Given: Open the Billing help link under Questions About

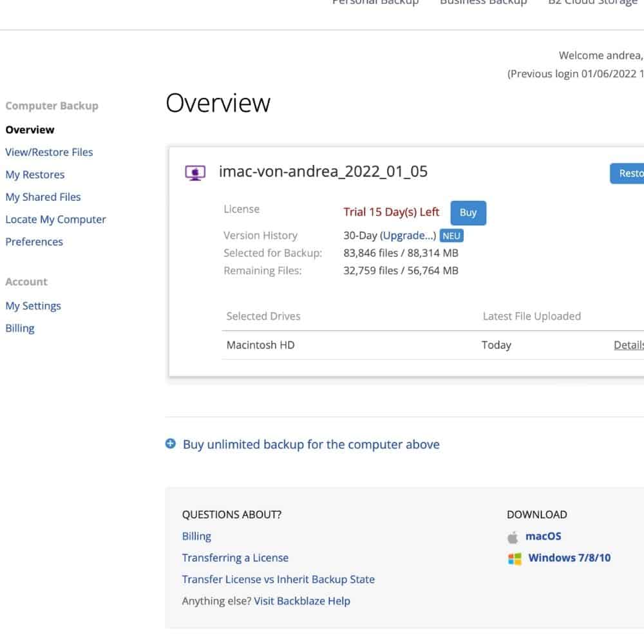Looking at the screenshot, I should click(196, 536).
